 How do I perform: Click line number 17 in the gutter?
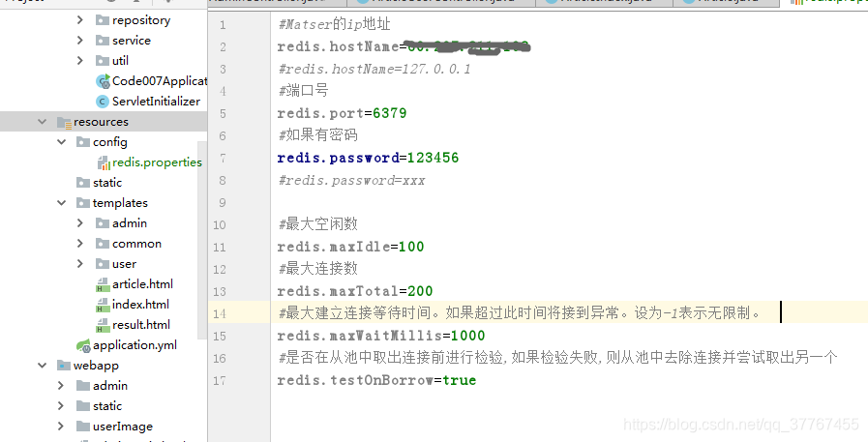220,381
